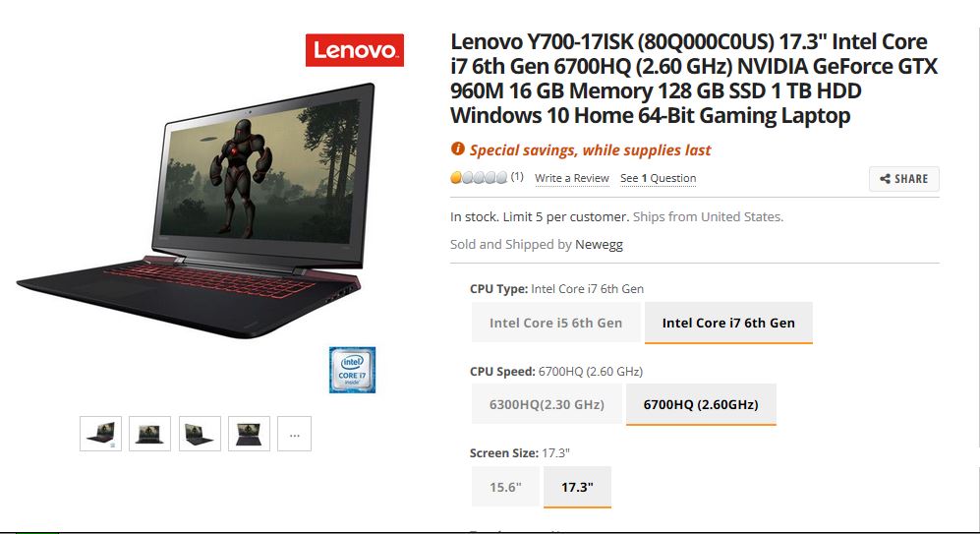Open the third laptop thumbnail image
The width and height of the screenshot is (980, 534).
(x=200, y=434)
